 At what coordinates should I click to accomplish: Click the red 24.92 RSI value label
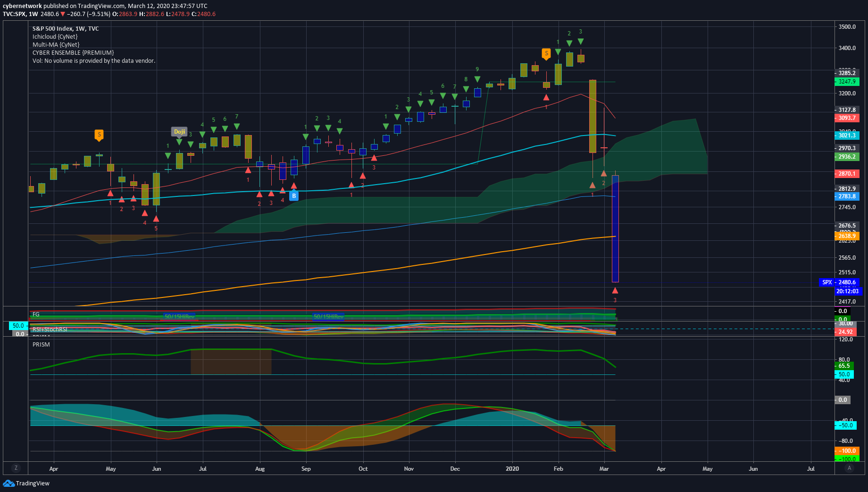pyautogui.click(x=845, y=332)
